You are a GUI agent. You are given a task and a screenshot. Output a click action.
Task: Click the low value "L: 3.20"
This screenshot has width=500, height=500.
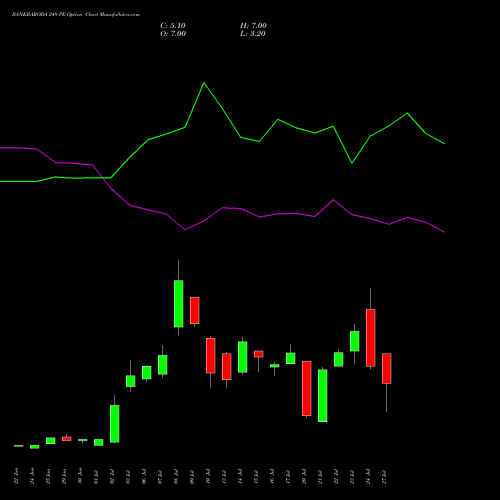tap(253, 34)
